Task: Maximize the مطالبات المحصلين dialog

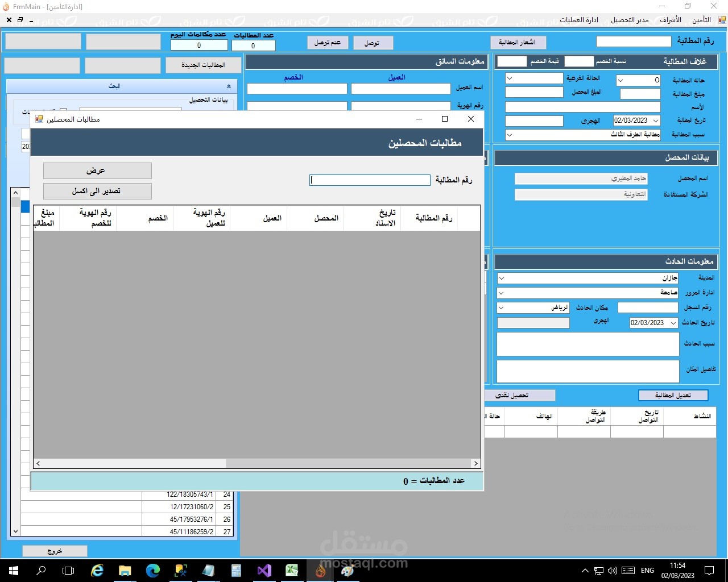Action: point(445,119)
